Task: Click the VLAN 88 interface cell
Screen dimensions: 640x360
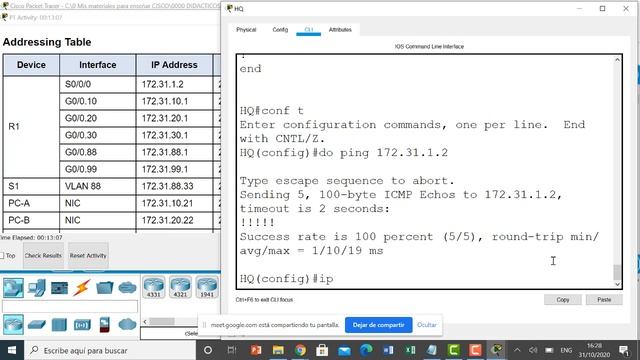Action: [x=98, y=186]
